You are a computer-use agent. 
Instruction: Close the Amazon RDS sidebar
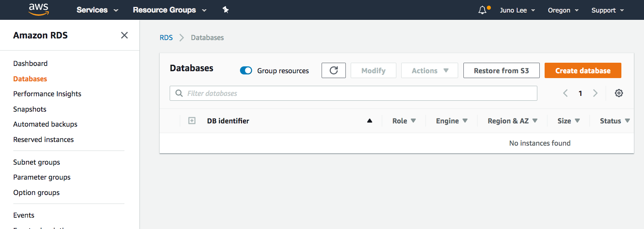click(124, 35)
